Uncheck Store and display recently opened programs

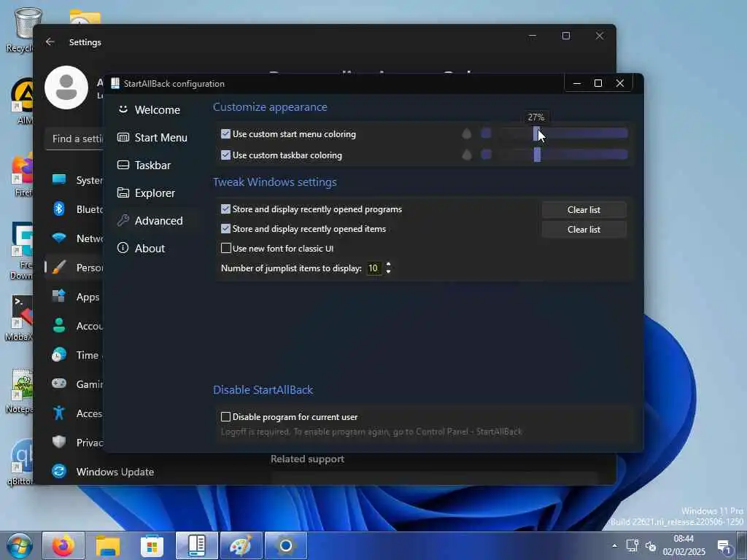(x=226, y=209)
